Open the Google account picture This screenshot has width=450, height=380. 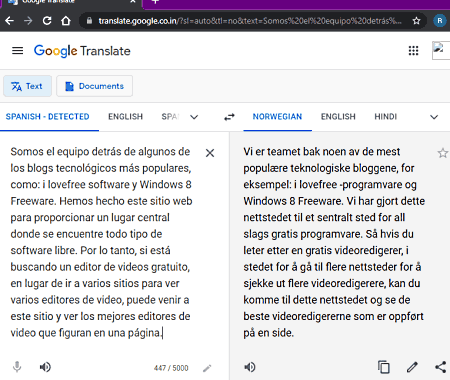click(x=441, y=51)
